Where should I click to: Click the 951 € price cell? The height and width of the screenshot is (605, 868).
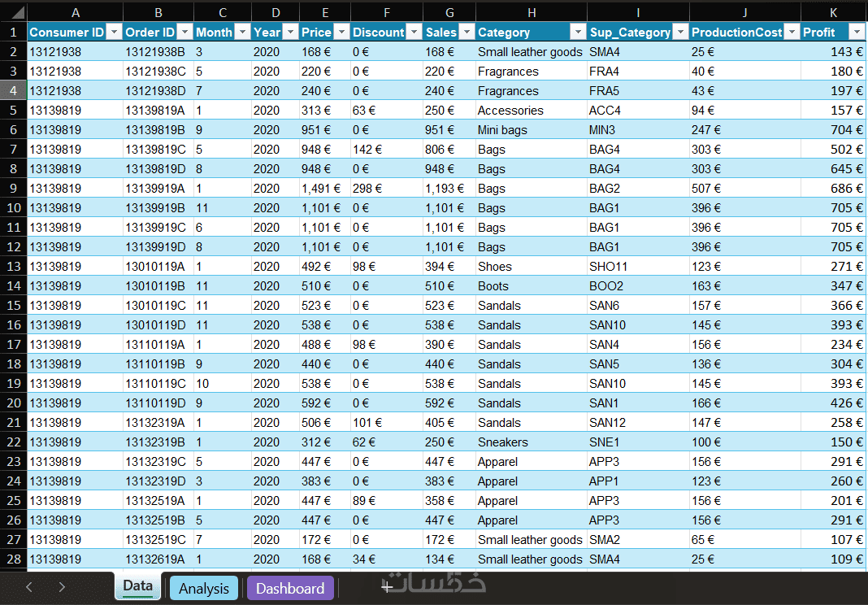coord(325,130)
